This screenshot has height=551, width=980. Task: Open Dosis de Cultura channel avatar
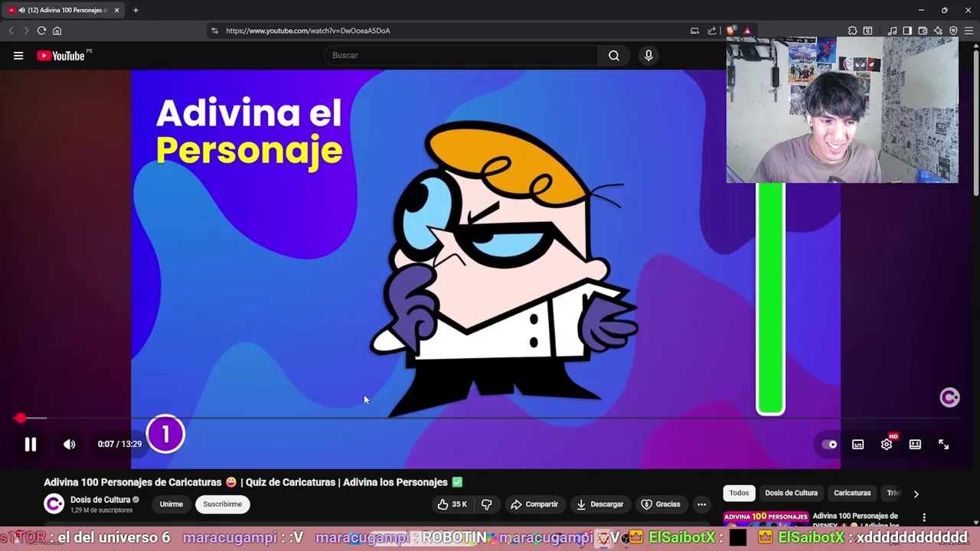coord(54,504)
